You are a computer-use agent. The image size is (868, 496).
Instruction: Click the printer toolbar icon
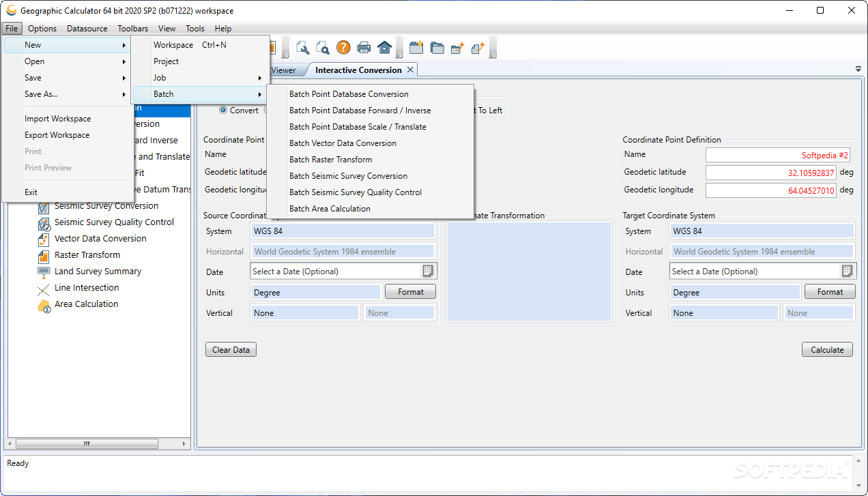(x=364, y=48)
